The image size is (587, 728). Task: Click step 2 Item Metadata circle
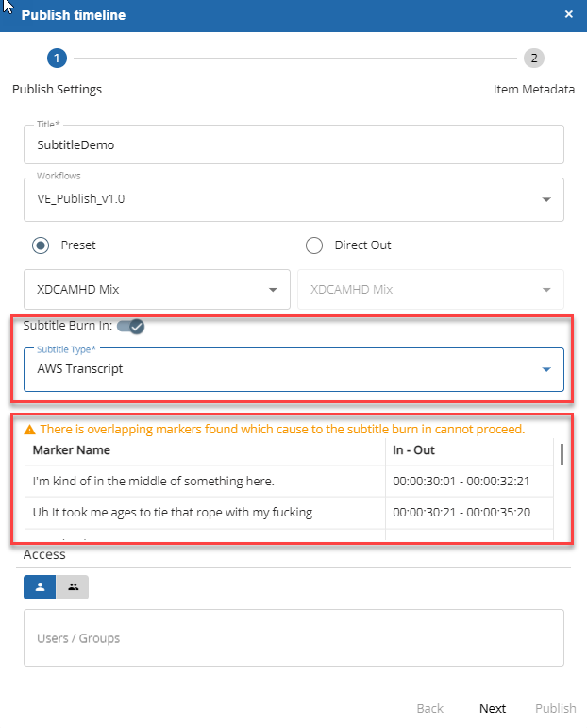pyautogui.click(x=534, y=59)
